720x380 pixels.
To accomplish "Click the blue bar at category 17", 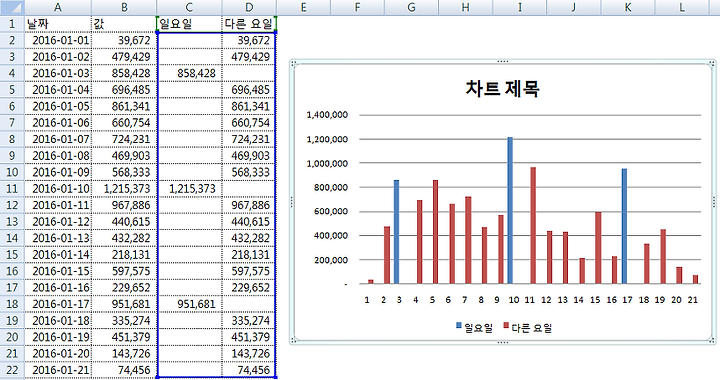I will click(624, 226).
